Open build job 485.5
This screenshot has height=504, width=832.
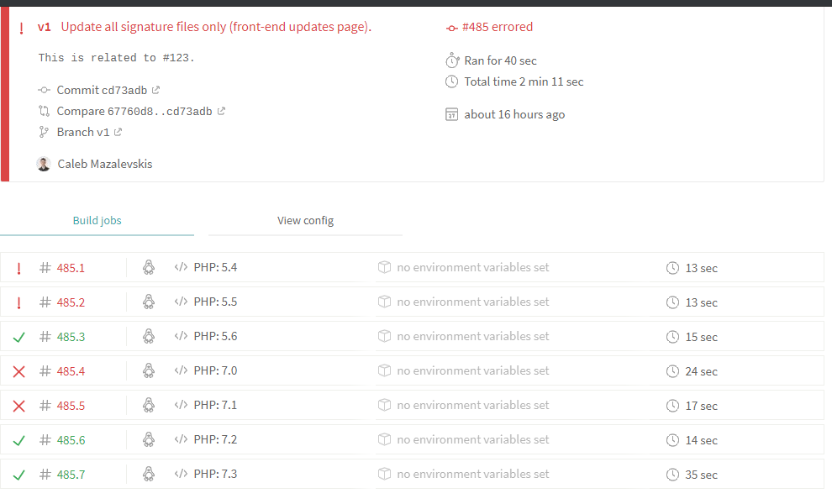coord(71,406)
